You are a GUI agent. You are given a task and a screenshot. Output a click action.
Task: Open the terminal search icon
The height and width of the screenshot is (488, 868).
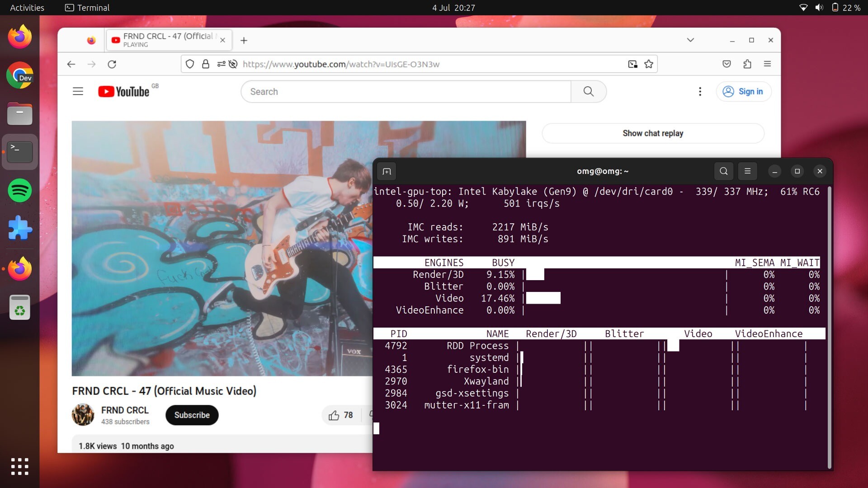(x=723, y=171)
